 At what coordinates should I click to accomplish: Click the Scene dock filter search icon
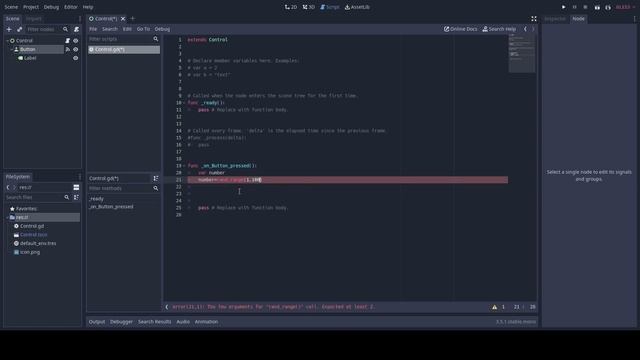pyautogui.click(x=65, y=29)
